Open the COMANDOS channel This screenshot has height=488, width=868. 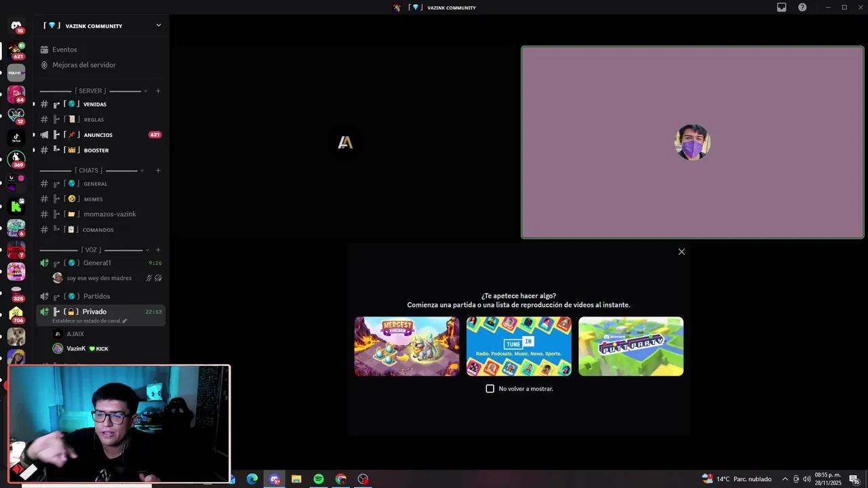pos(102,230)
